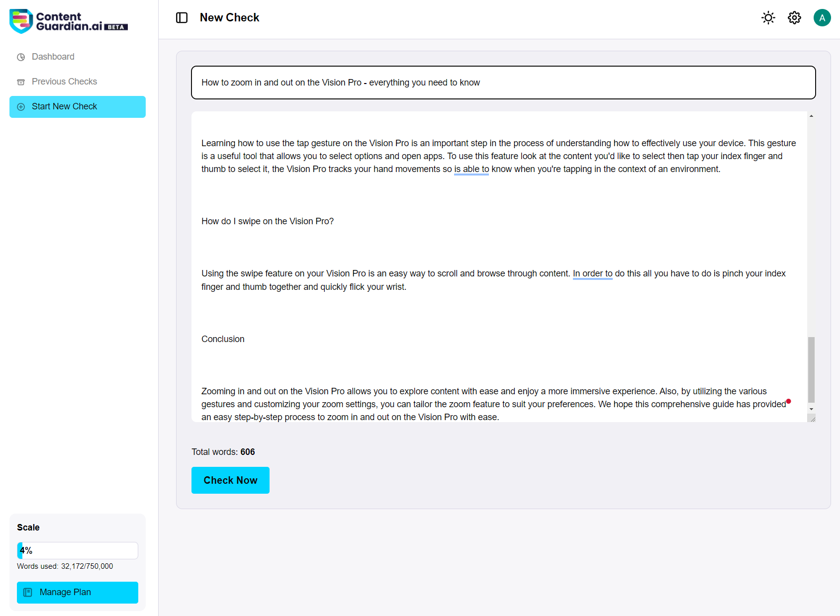Click the scrollbar down arrow
Viewport: 840px width, 616px height.
[811, 409]
